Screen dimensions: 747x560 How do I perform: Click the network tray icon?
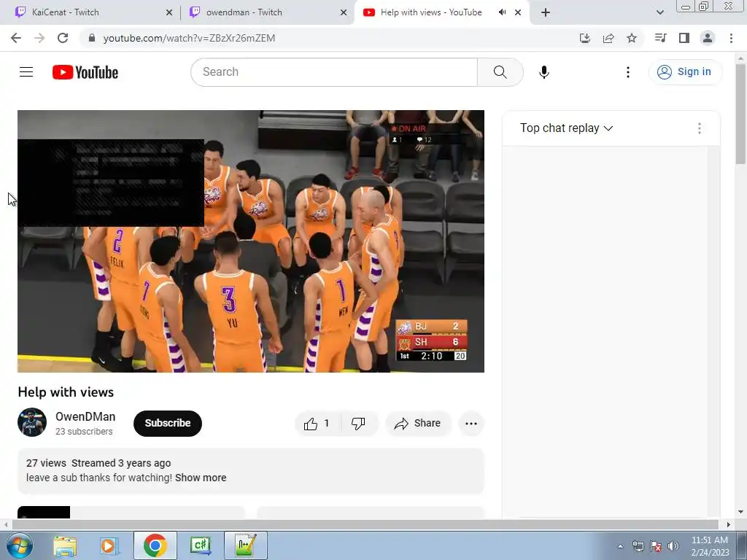click(638, 546)
